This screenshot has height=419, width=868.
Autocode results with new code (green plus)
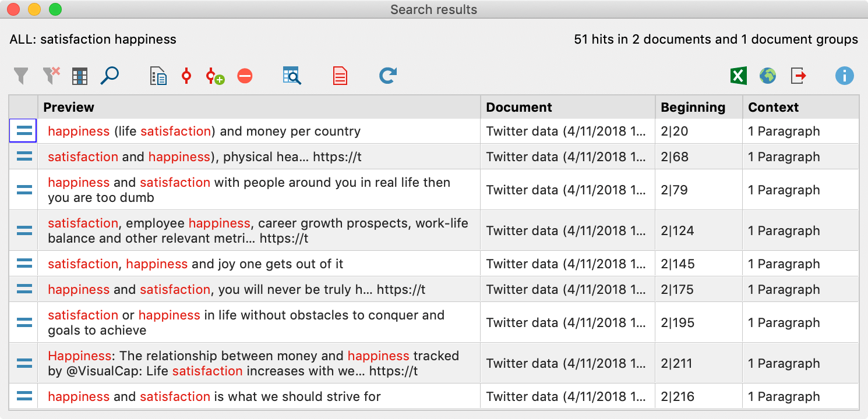tap(215, 76)
